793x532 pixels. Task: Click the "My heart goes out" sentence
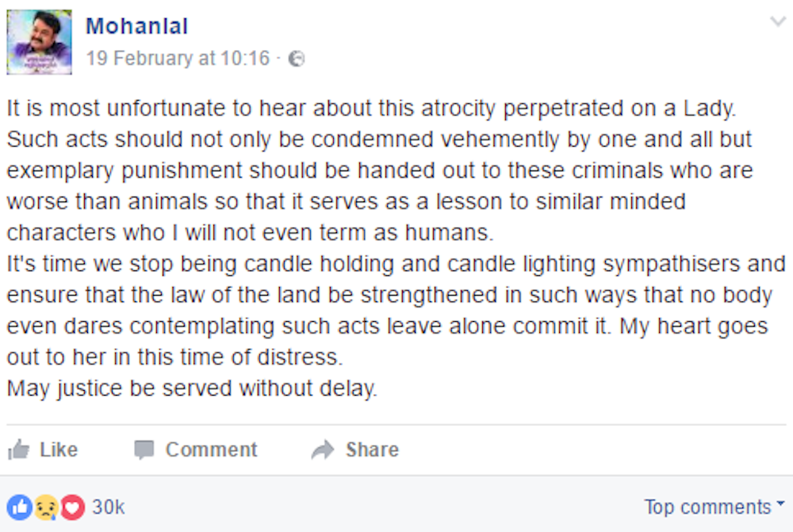coord(388,342)
